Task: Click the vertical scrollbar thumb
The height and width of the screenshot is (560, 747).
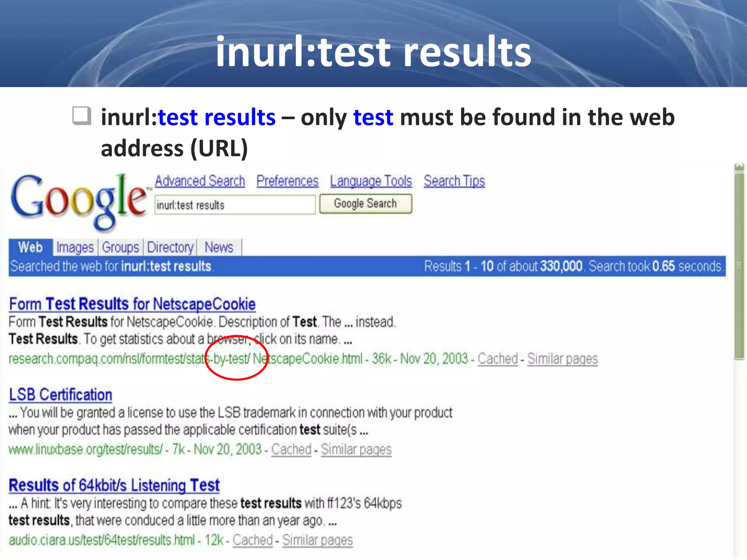Action: [x=739, y=266]
